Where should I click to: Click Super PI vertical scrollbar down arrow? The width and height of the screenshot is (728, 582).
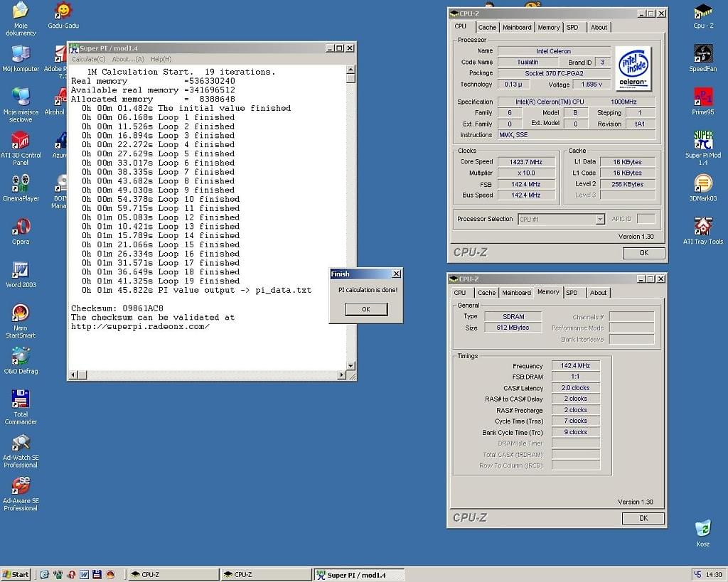[x=351, y=366]
